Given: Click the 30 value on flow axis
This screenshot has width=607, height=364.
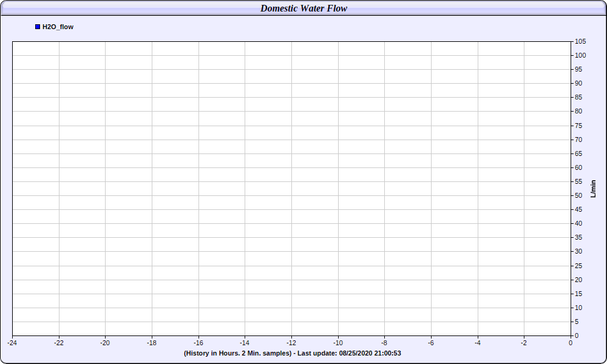Looking at the screenshot, I should tap(578, 251).
